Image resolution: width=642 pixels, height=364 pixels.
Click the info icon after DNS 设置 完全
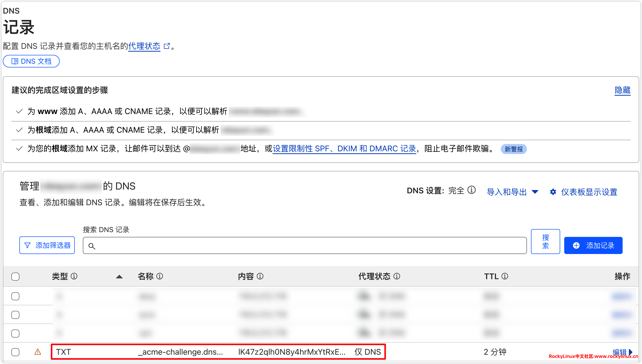[472, 190]
